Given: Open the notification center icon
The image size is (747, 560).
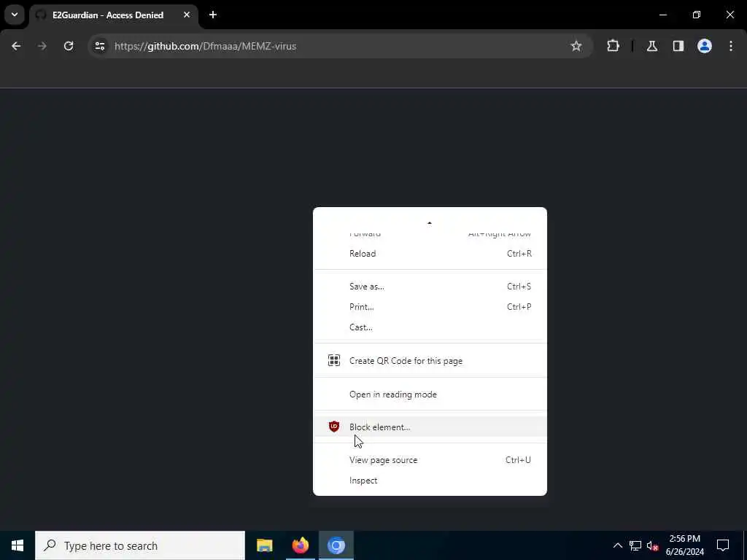Looking at the screenshot, I should point(723,545).
